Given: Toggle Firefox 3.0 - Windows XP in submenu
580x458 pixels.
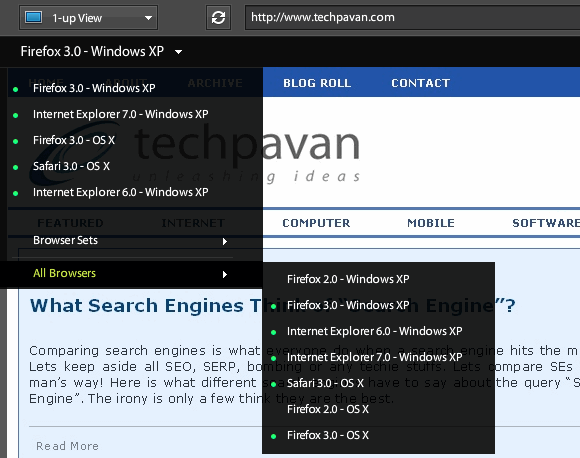Looking at the screenshot, I should pos(378,305).
